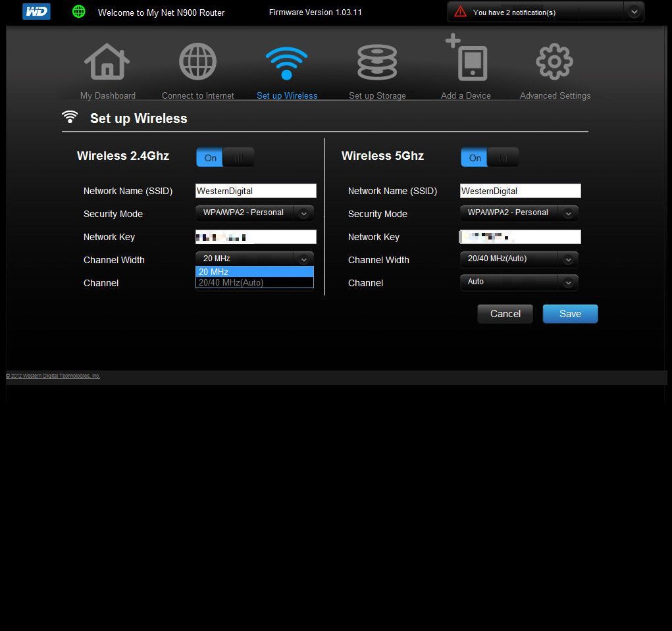This screenshot has width=672, height=631.
Task: Click Firmware Version 1.03.11 text
Action: coord(315,12)
